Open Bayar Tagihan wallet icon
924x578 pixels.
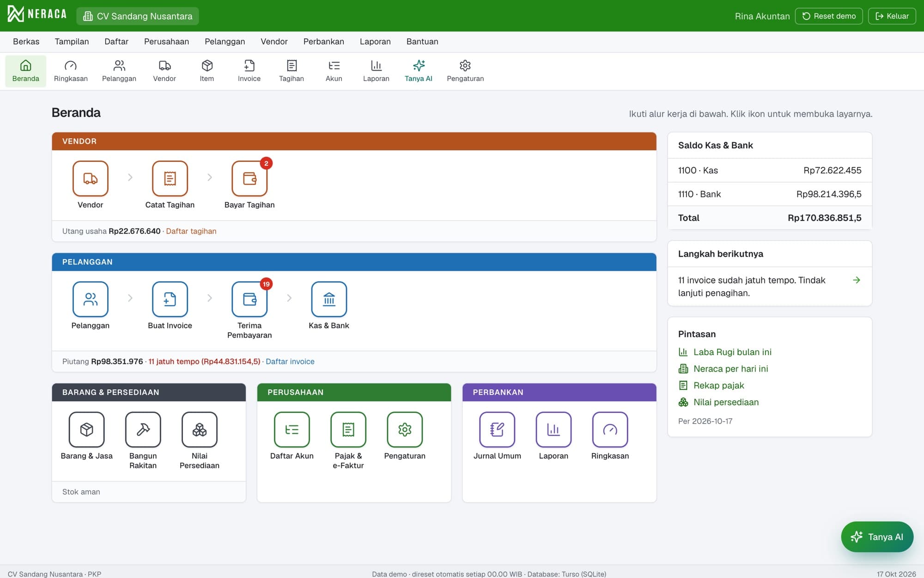point(249,178)
